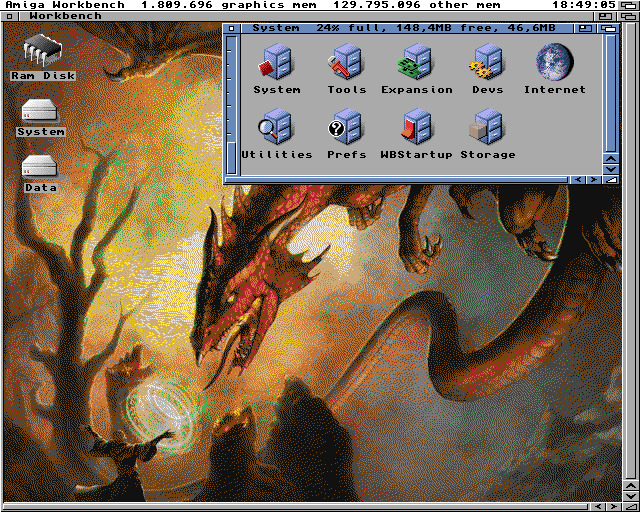Click the Workbench window scroll down arrow
The image size is (640, 512).
coord(631,496)
